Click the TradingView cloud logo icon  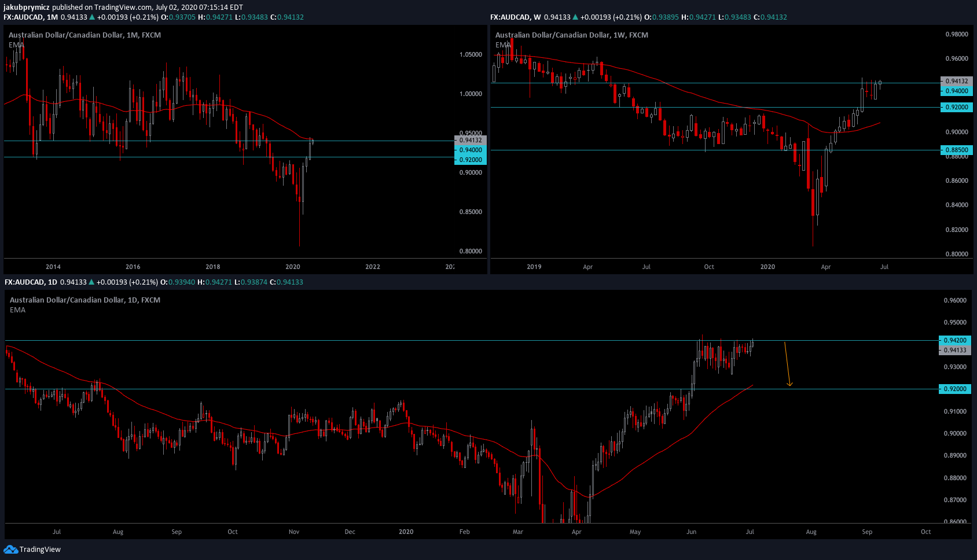(10, 549)
